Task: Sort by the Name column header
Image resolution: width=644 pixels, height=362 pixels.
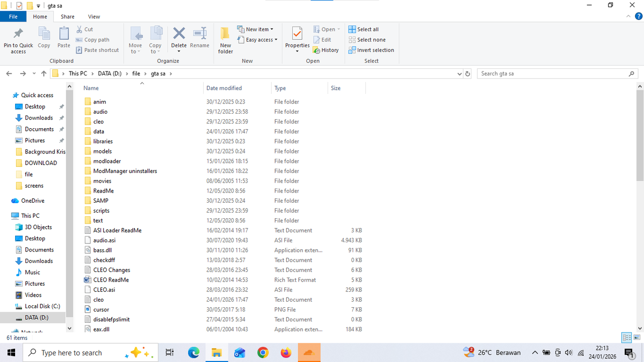Action: pos(142,88)
